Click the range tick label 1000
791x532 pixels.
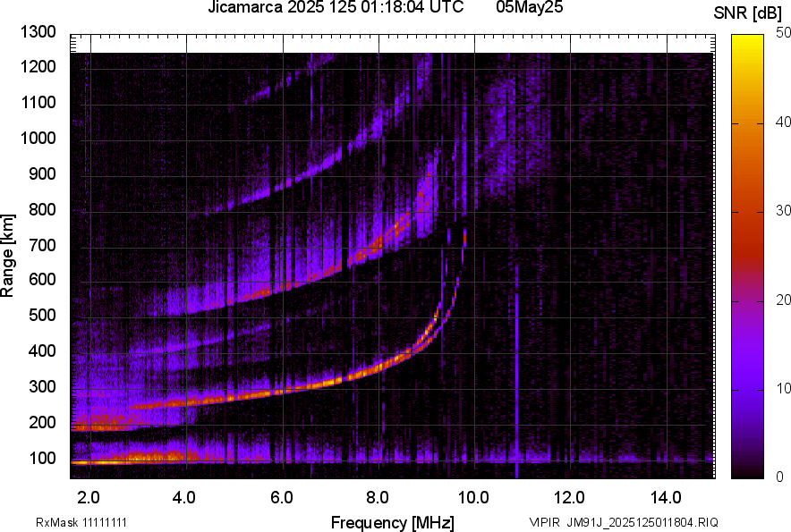[38, 138]
